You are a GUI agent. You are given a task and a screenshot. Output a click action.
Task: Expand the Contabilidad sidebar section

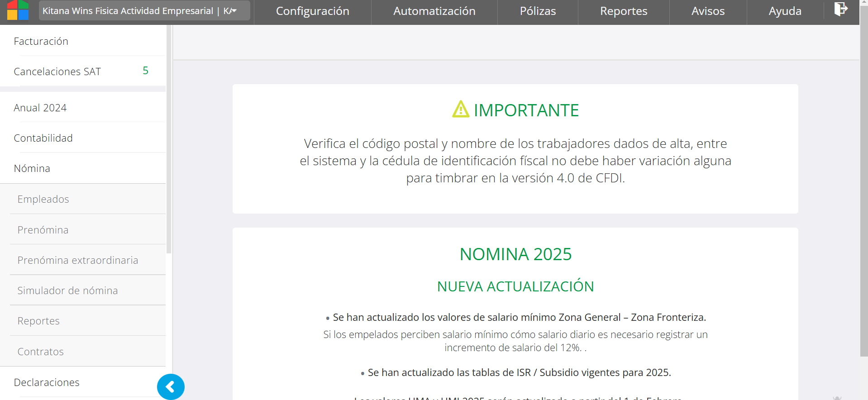click(43, 138)
